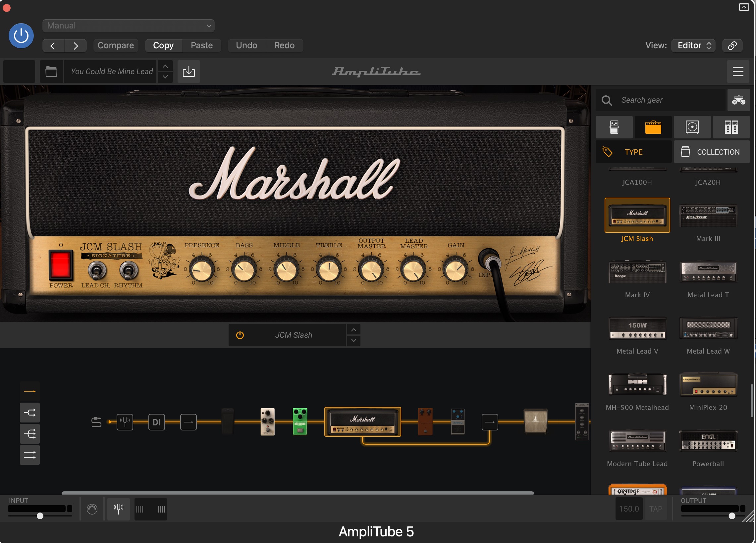Switch to the COLLECTION filter tab
The width and height of the screenshot is (756, 543).
pyautogui.click(x=712, y=152)
